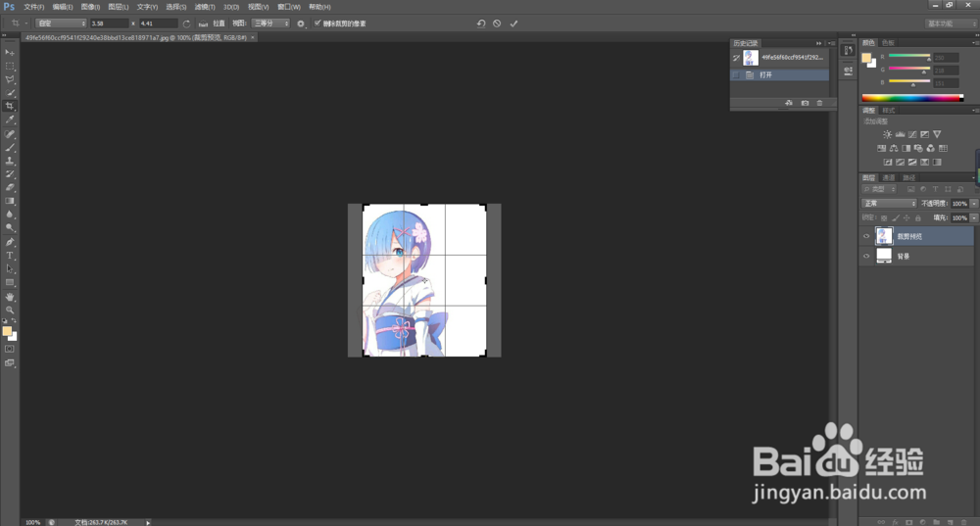Select the Dodge tool

click(x=10, y=228)
